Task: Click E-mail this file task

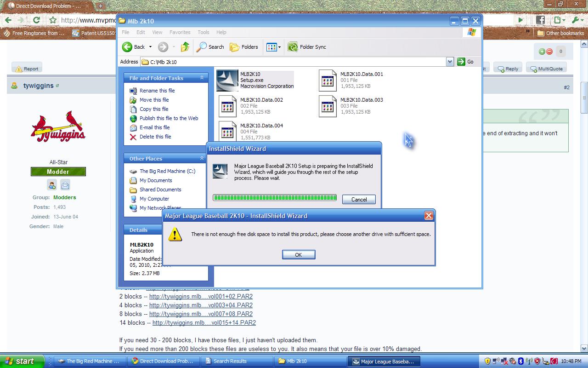Action: [154, 127]
